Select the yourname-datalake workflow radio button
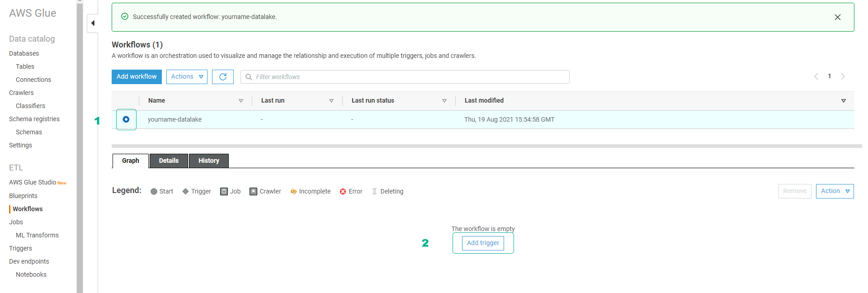The height and width of the screenshot is (293, 868). [126, 119]
